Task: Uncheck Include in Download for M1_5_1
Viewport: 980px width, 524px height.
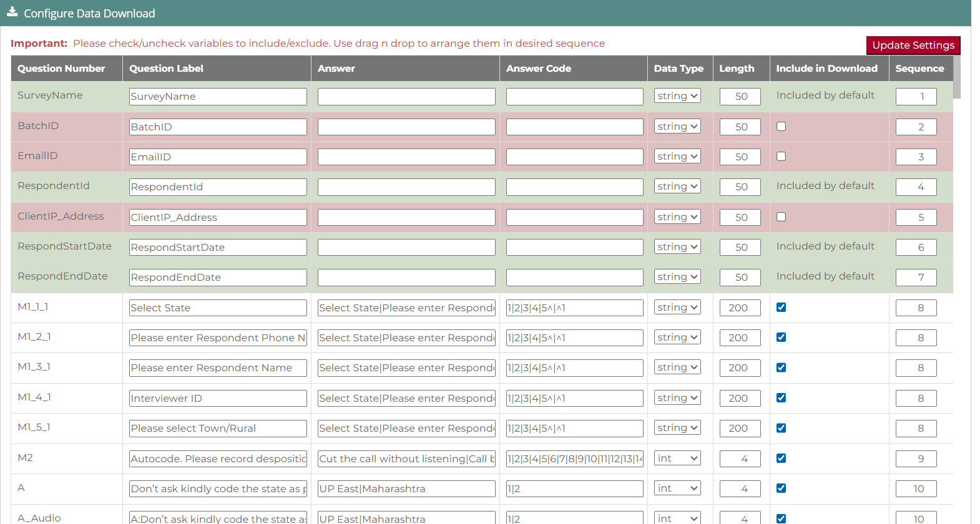Action: (781, 428)
